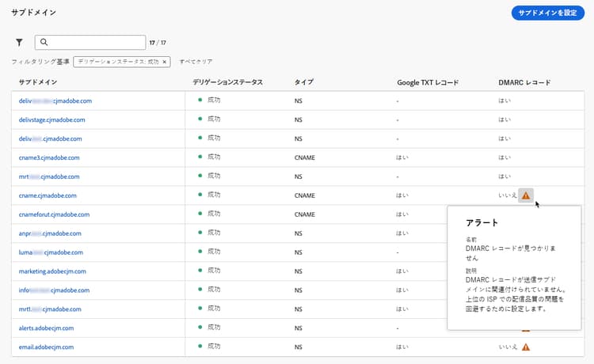Screen dimensions: 594x364
Task: Open cnameforut.cjmadobe.com subdomain link
Action: (55, 214)
